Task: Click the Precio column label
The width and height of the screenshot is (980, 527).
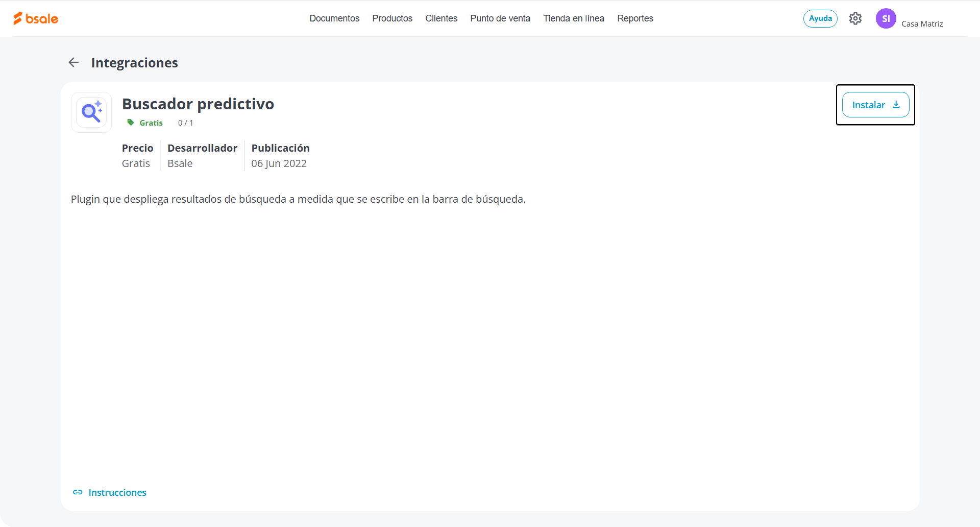Action: (x=137, y=148)
